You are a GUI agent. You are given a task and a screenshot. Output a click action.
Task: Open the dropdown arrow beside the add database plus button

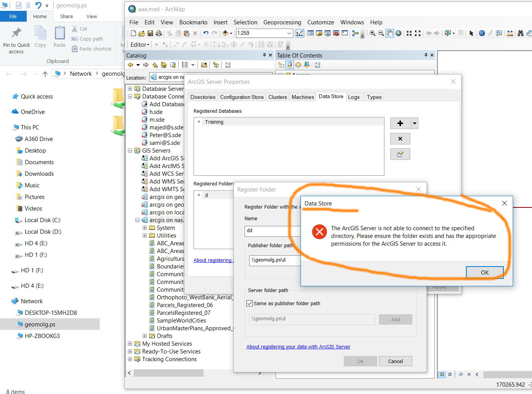coord(415,123)
